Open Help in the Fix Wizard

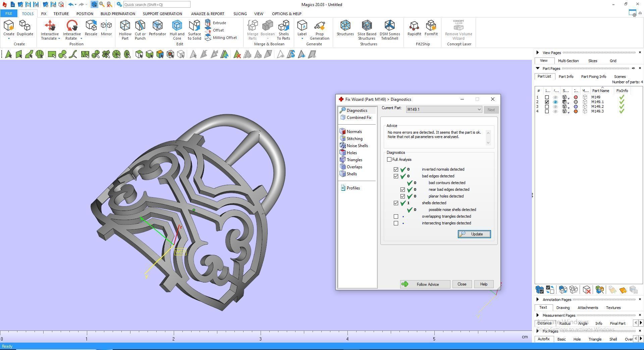484,284
